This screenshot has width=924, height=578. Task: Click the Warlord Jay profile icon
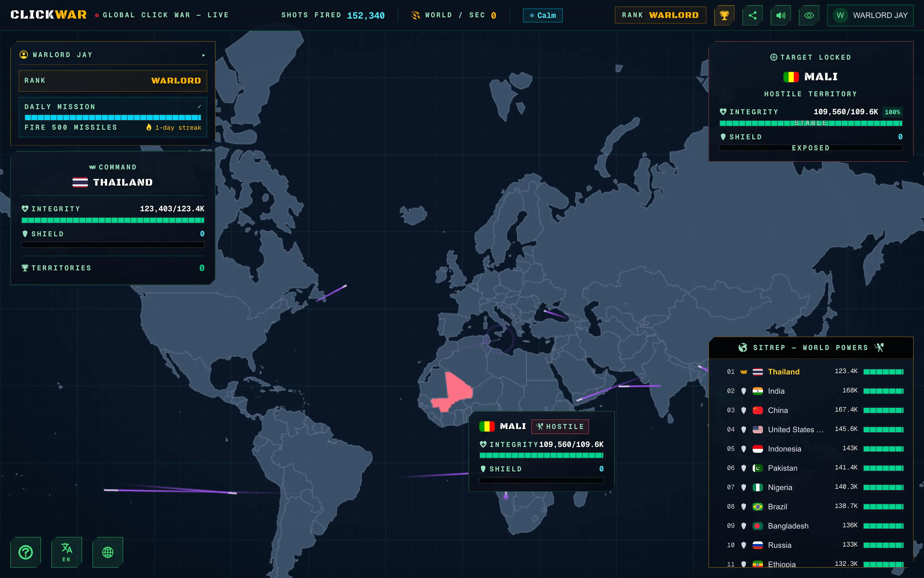[x=24, y=55]
